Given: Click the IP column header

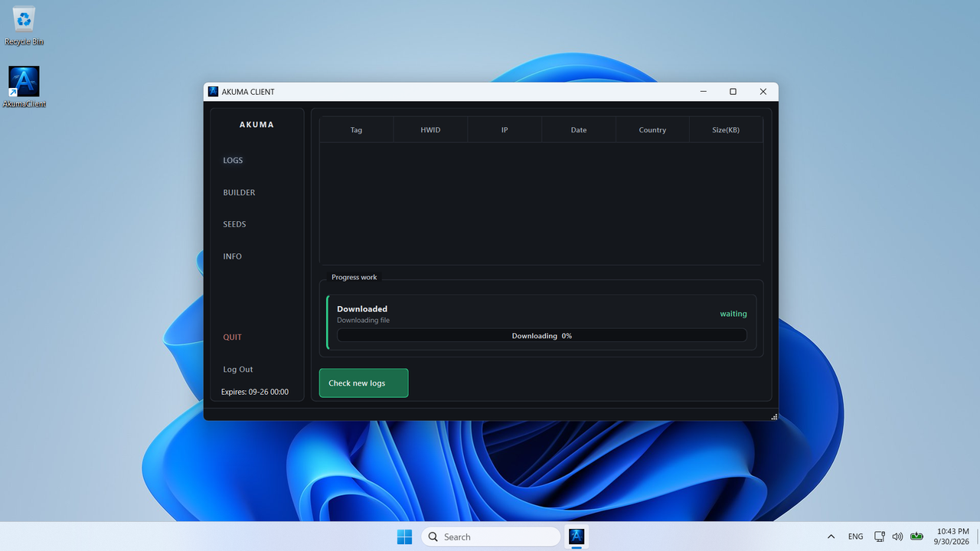Looking at the screenshot, I should (x=505, y=130).
